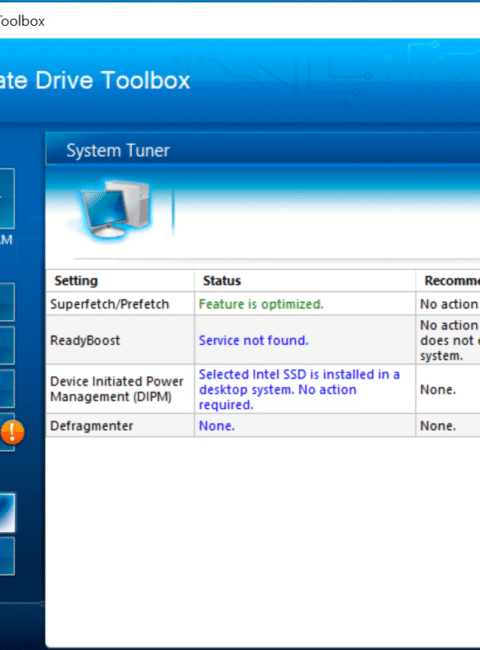Image resolution: width=480 pixels, height=650 pixels.
Task: Click the 'Drive Toolbox' banner title
Action: coord(112,80)
